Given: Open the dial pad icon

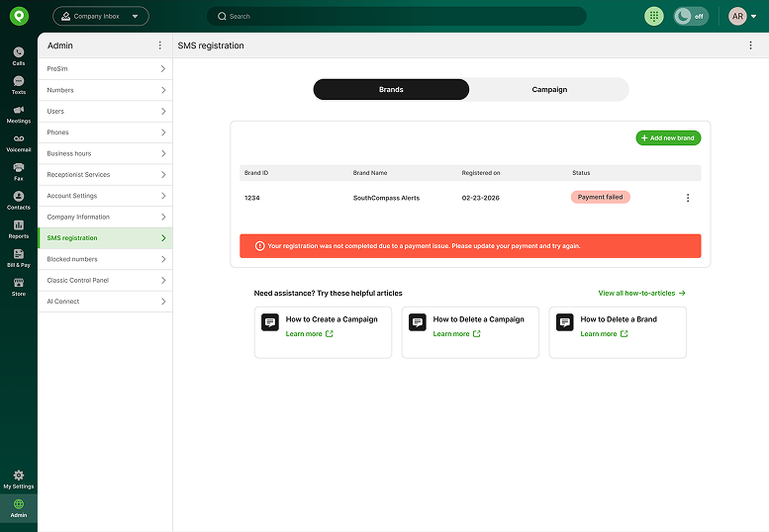Looking at the screenshot, I should 653,17.
